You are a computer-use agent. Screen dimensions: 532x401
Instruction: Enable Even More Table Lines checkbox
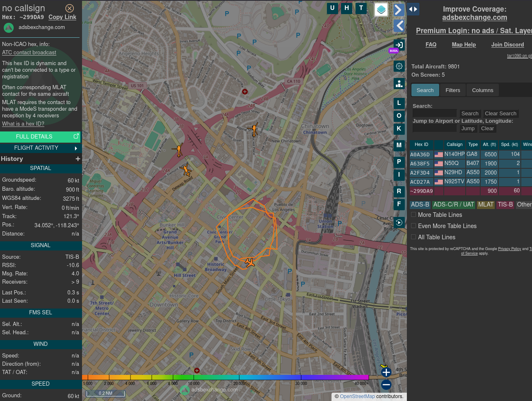(414, 226)
